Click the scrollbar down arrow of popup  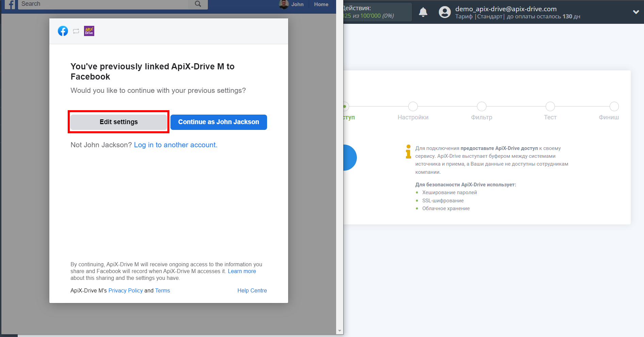[x=340, y=331]
